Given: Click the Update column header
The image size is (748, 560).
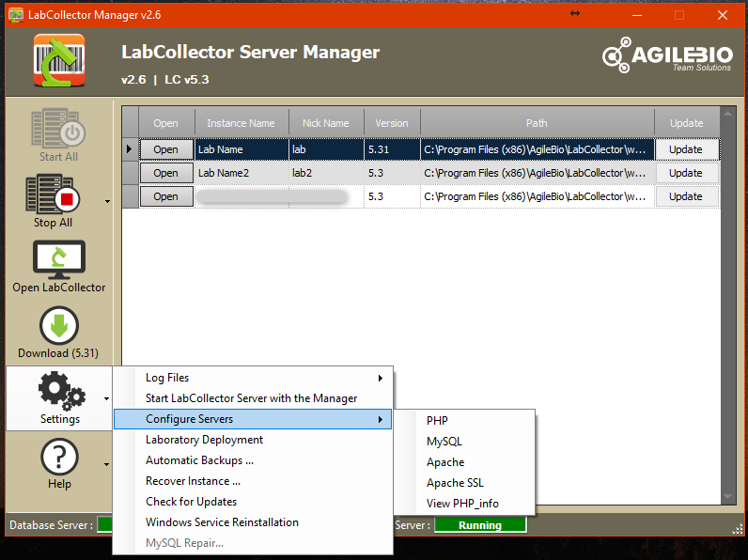Looking at the screenshot, I should pyautogui.click(x=687, y=122).
